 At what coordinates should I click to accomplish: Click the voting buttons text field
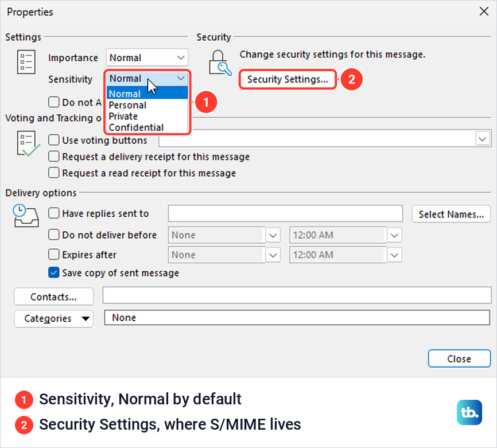317,138
